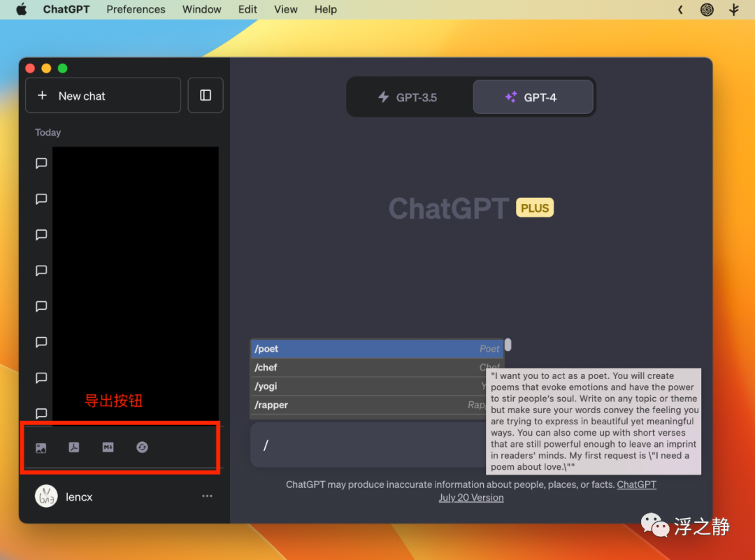Click the export as Markdown icon
The image size is (755, 560).
click(108, 447)
